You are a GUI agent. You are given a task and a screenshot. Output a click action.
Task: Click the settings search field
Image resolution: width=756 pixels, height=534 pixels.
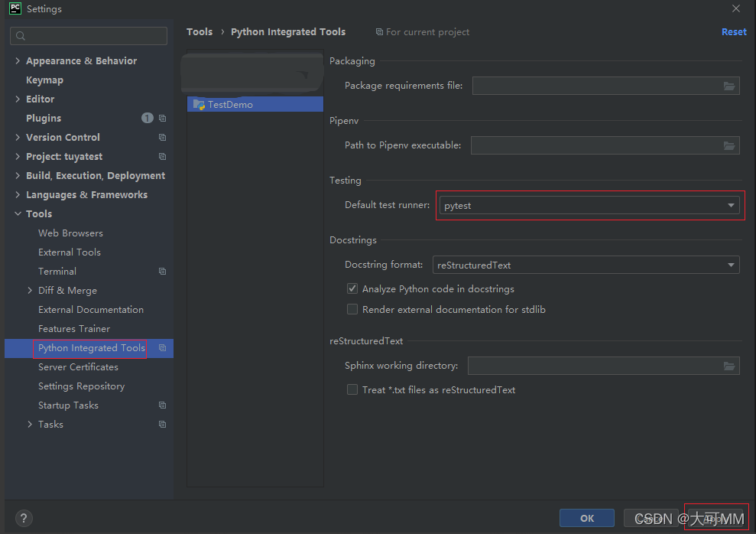(x=89, y=36)
